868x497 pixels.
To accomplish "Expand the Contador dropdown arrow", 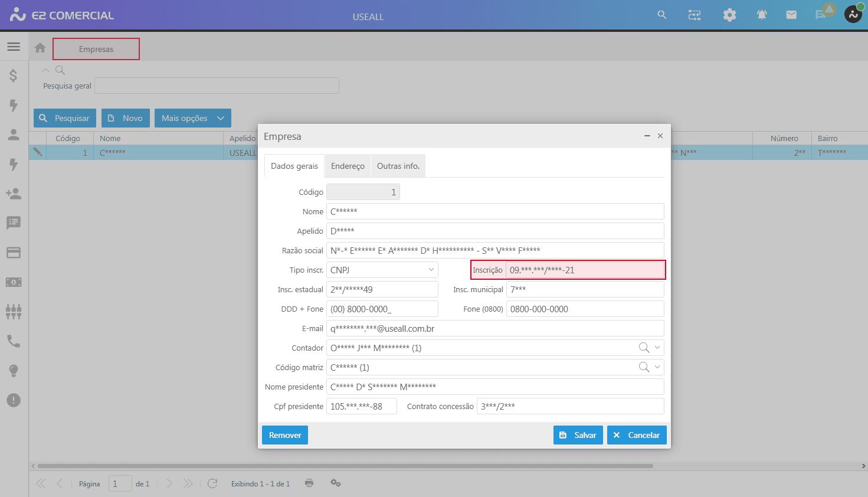I will click(x=657, y=348).
